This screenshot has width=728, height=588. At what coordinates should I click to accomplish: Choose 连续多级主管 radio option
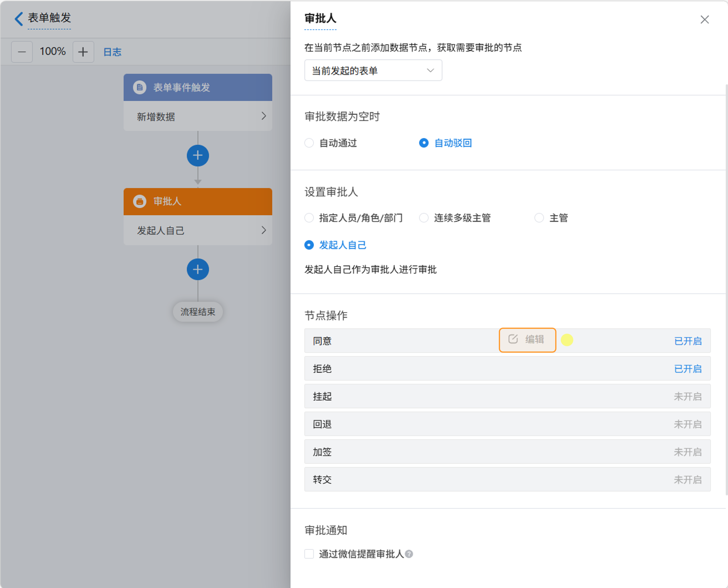click(x=424, y=218)
